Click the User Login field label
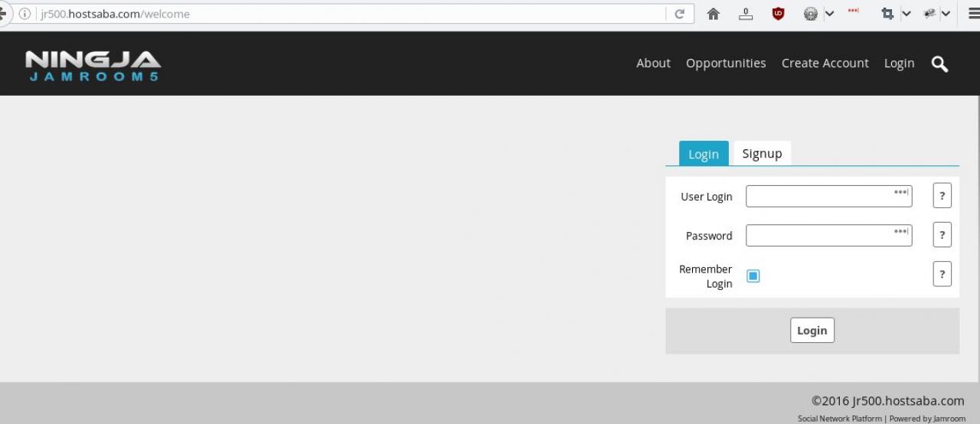This screenshot has width=980, height=424. 707,197
